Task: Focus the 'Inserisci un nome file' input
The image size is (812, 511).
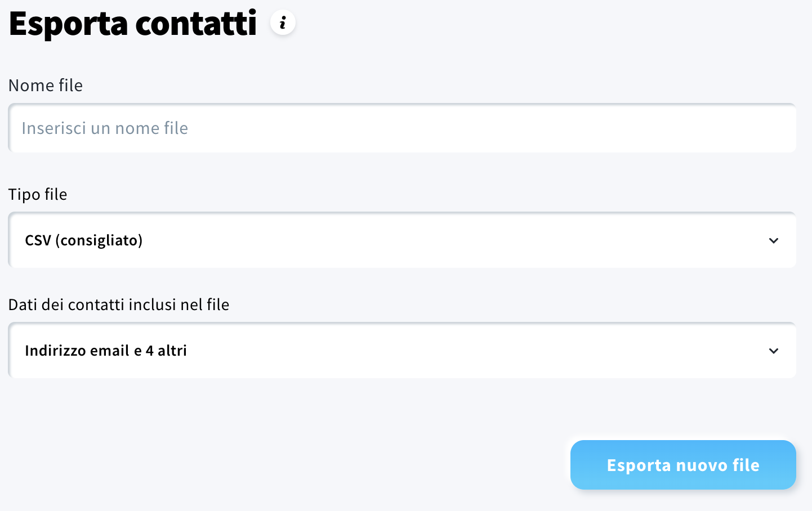Action: (401, 128)
